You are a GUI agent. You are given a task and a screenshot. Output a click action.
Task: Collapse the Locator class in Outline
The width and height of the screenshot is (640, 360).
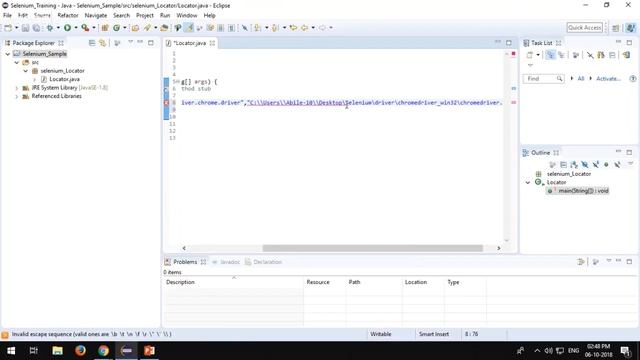tap(528, 182)
